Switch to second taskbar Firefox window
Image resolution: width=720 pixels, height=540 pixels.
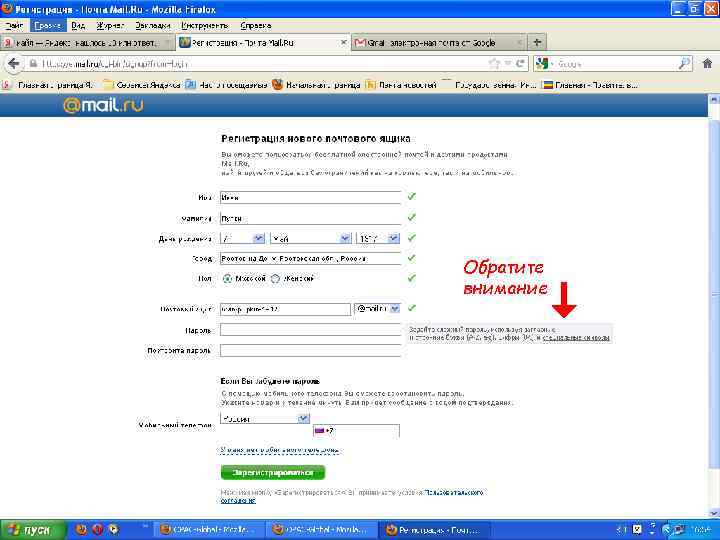321,530
